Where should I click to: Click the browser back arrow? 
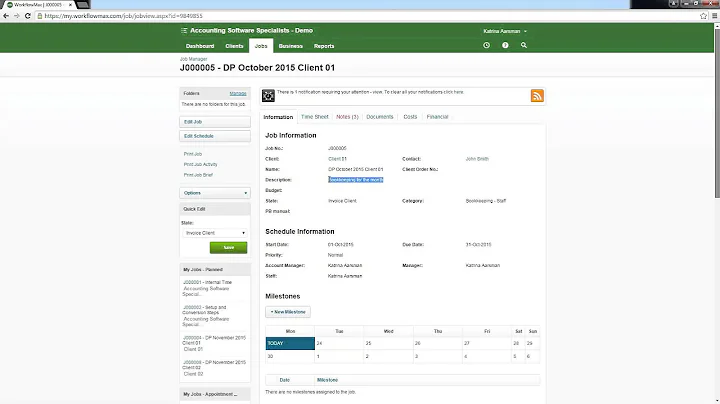click(6, 16)
